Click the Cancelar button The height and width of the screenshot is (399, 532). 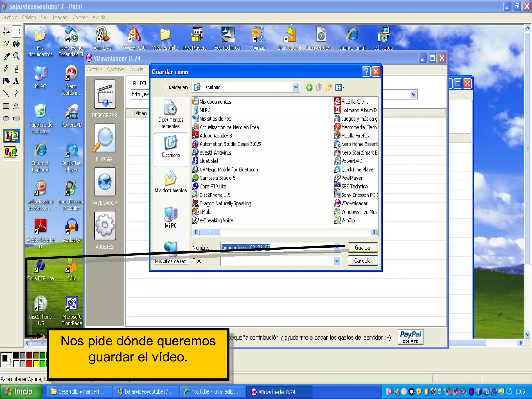(x=363, y=261)
